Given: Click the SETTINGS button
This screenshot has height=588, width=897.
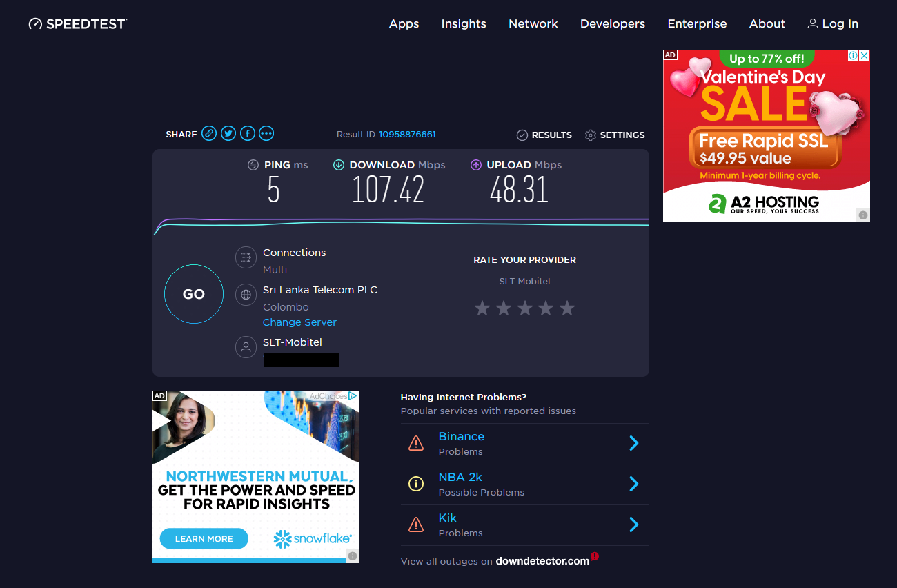Looking at the screenshot, I should tap(615, 135).
